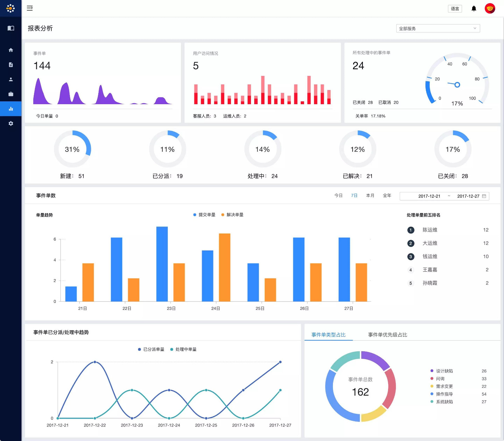This screenshot has width=504, height=441.
Task: Open the notification bell
Action: [x=474, y=8]
